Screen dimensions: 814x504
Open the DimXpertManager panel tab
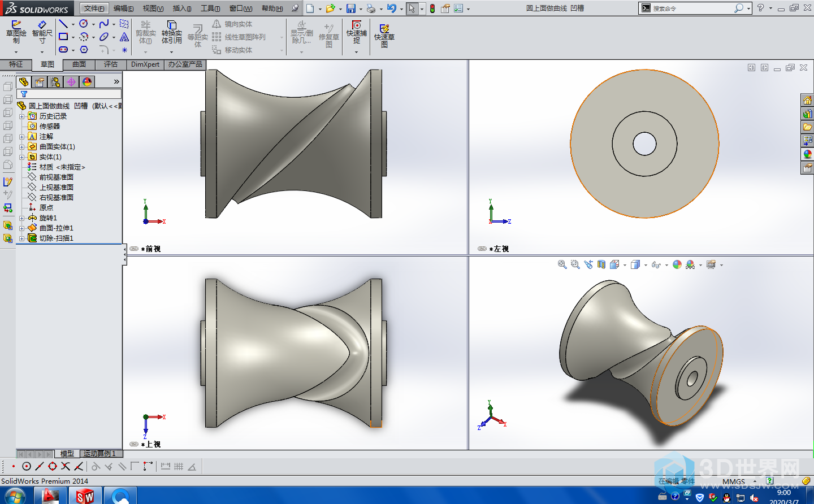pyautogui.click(x=71, y=82)
